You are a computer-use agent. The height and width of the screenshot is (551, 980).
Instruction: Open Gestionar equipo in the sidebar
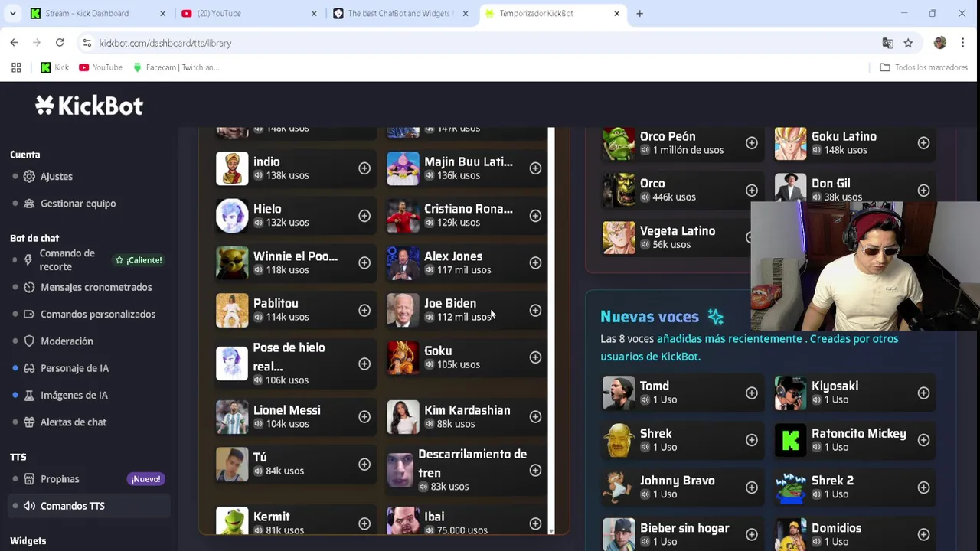(x=77, y=204)
